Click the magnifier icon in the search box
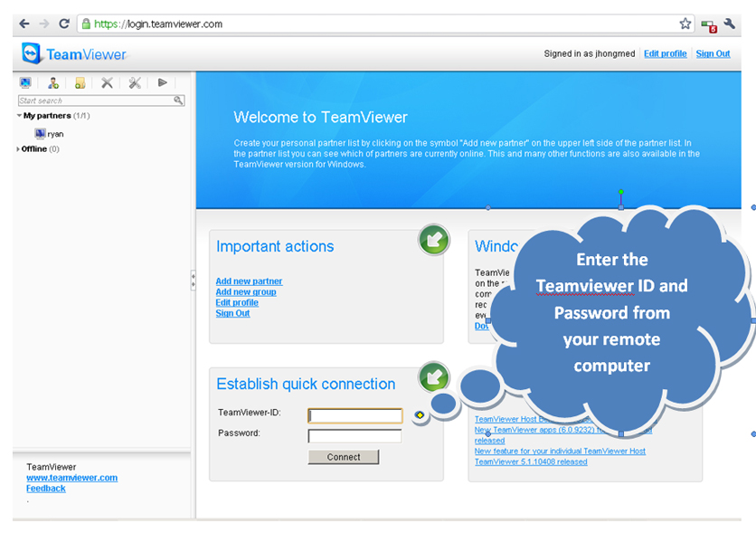The width and height of the screenshot is (756, 533). point(179,100)
